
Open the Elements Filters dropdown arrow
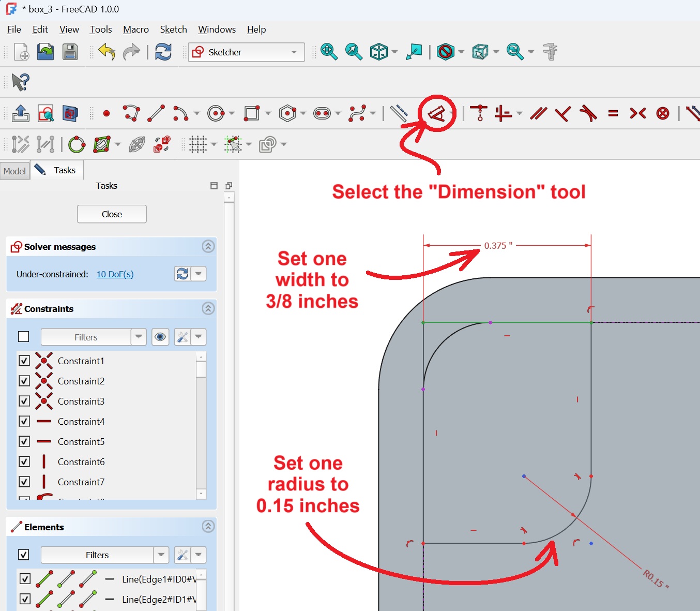point(161,555)
